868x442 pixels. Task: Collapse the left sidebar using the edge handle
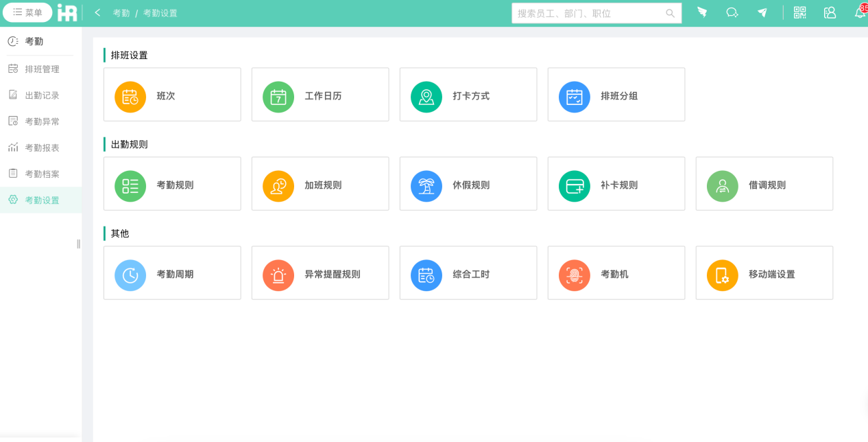[x=77, y=243]
